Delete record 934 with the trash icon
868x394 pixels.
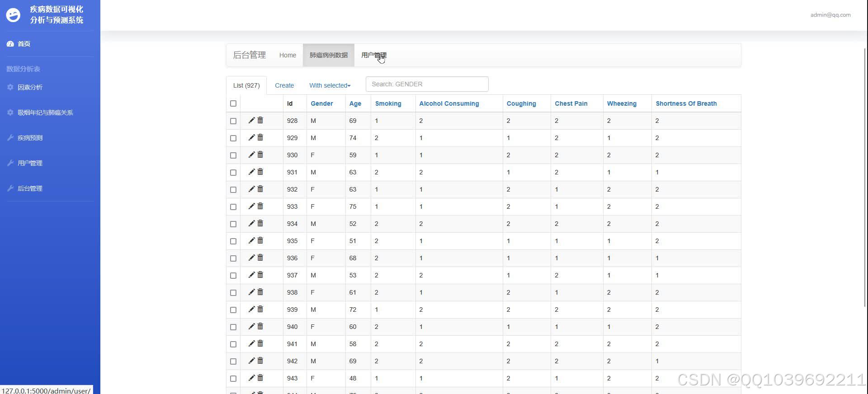260,224
